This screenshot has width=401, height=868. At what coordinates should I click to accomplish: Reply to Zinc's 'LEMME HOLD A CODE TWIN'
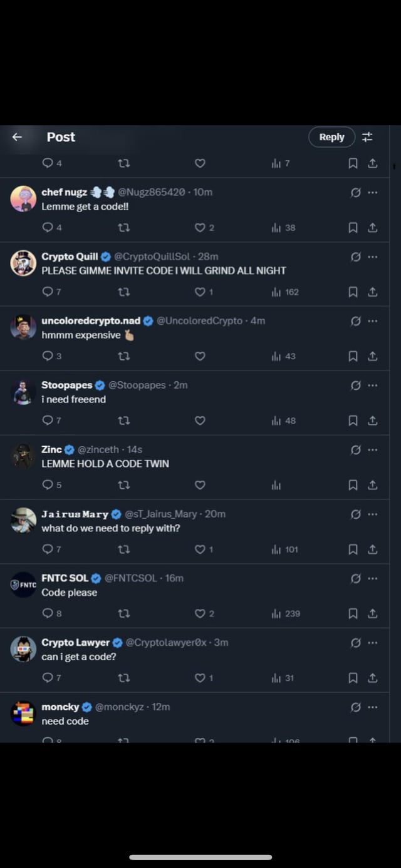pyautogui.click(x=48, y=485)
